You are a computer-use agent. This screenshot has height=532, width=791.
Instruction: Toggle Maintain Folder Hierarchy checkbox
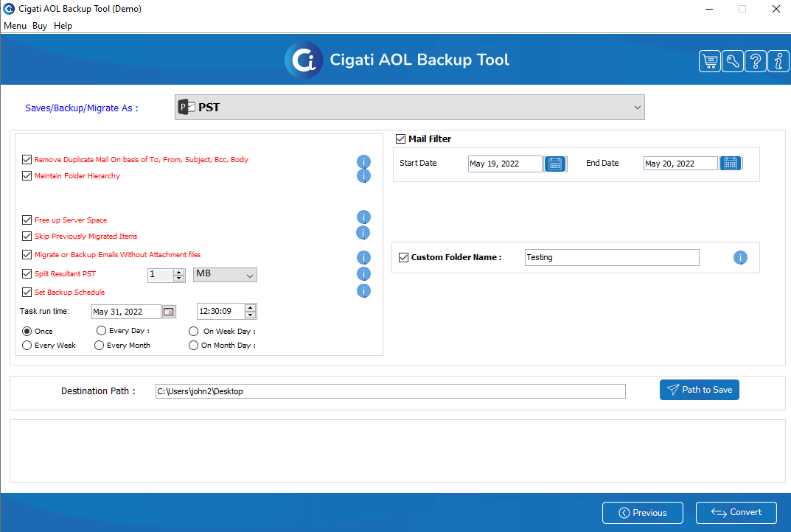pyautogui.click(x=27, y=175)
